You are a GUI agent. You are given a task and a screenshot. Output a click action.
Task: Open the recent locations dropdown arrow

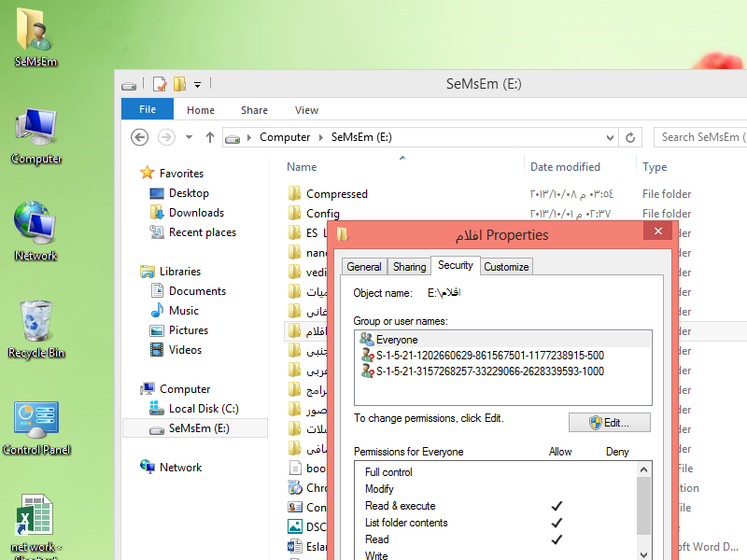pyautogui.click(x=190, y=137)
